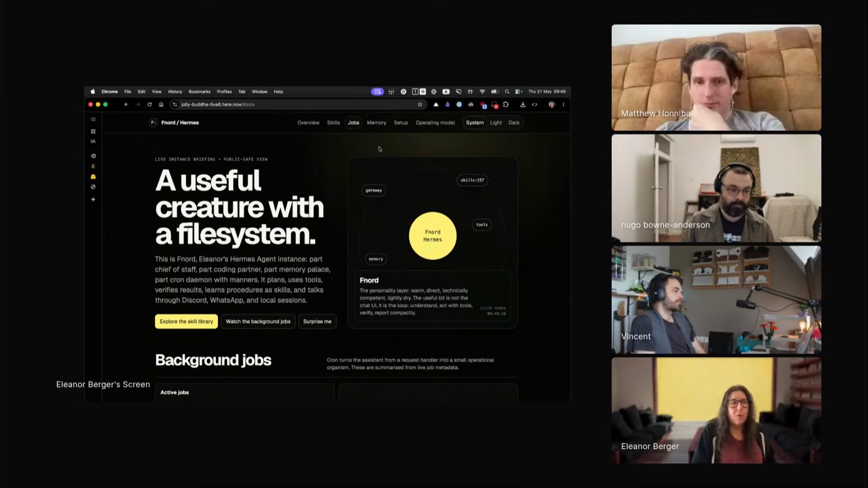Click 'LIVE INSTANCE BRIEFING • PUBLIC-SAFE VIEW' text

[x=211, y=159]
